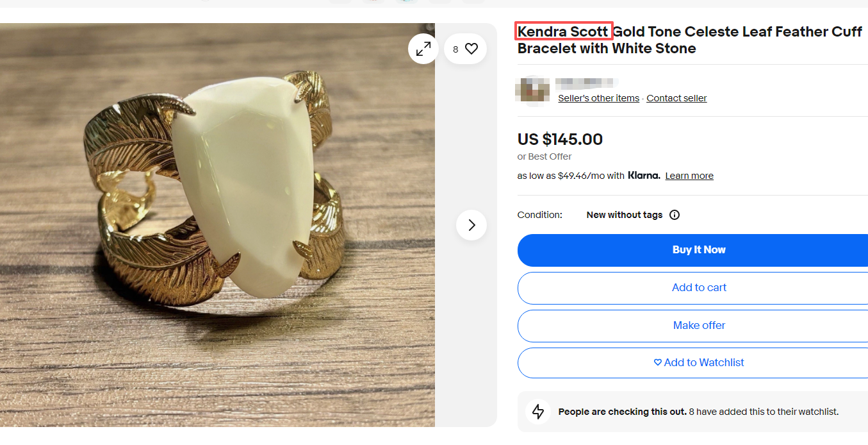Open the seller's avatar picture

pyautogui.click(x=532, y=90)
